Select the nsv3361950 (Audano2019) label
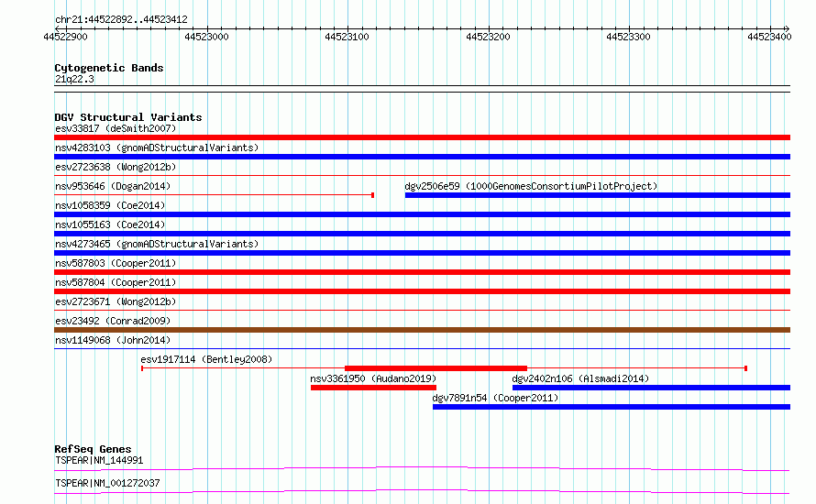Screen dimensions: 816x504 coord(373,378)
